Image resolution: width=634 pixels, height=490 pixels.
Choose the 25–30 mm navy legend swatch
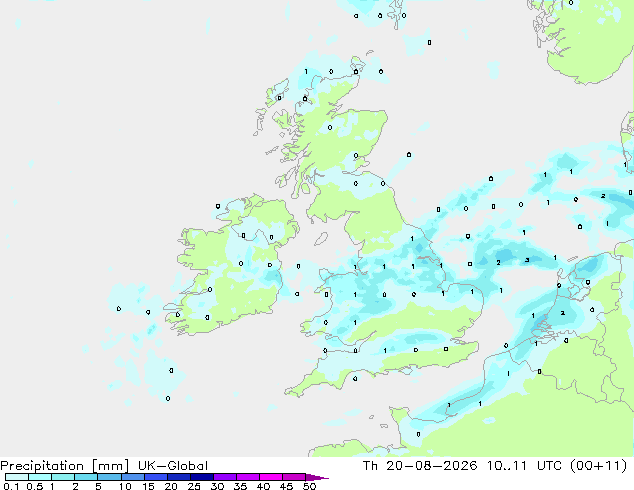202,477
